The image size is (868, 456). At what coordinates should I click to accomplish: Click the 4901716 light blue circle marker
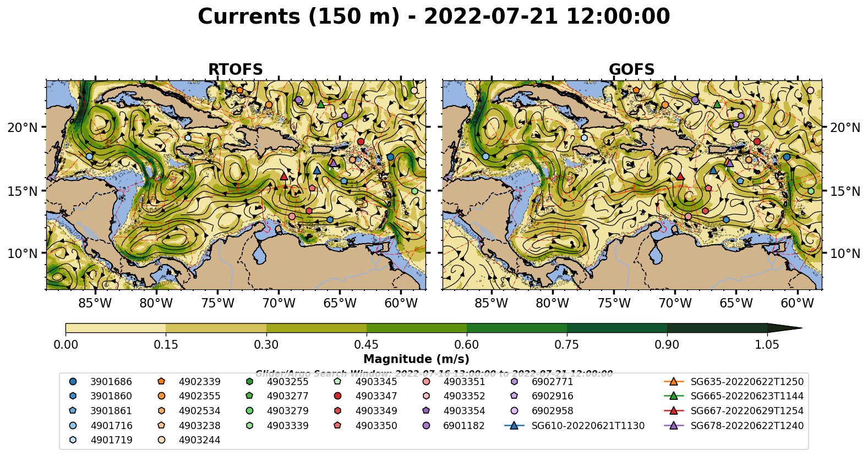tap(73, 425)
